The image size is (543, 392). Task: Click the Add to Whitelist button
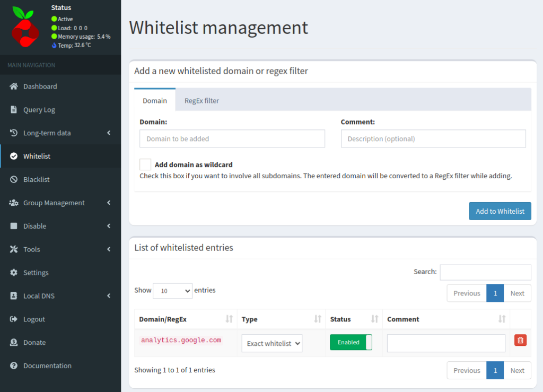pyautogui.click(x=500, y=211)
